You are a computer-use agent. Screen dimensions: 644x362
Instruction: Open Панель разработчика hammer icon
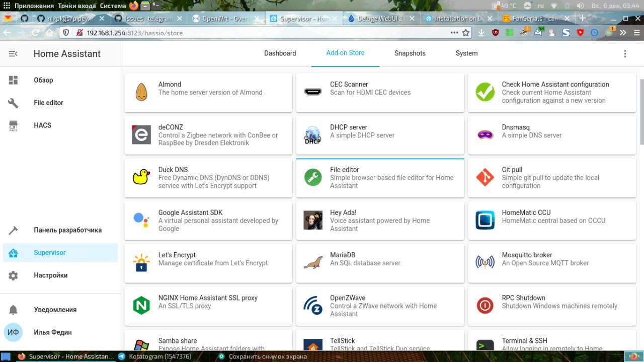[x=14, y=230]
